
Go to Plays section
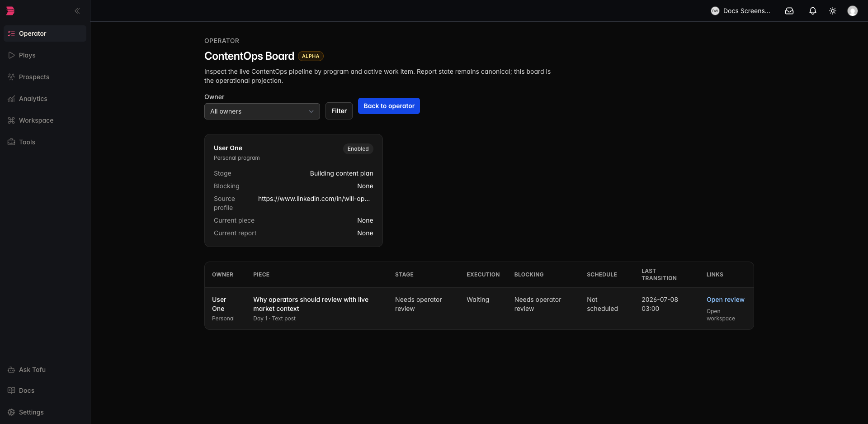[45, 55]
